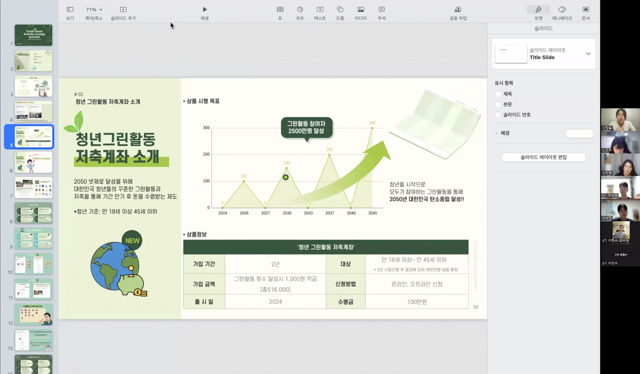
Task: Select slide 6 thumbnail in navigator
Action: click(x=33, y=162)
